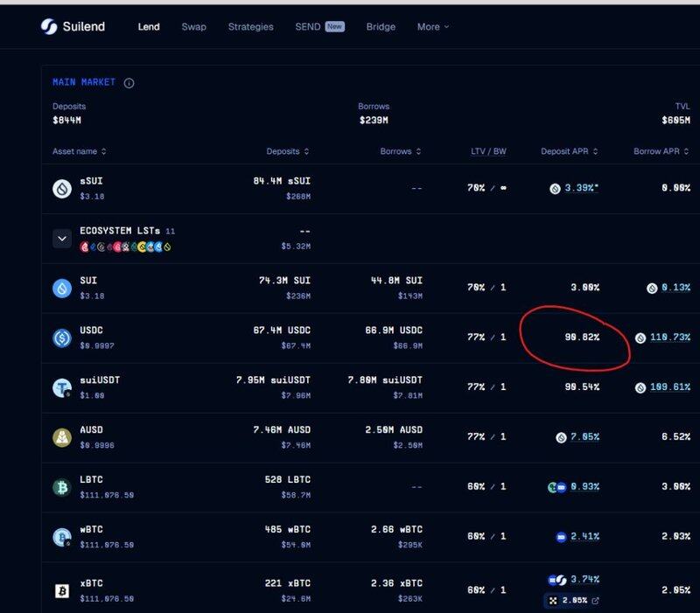Click the Suilend logo icon

click(49, 26)
